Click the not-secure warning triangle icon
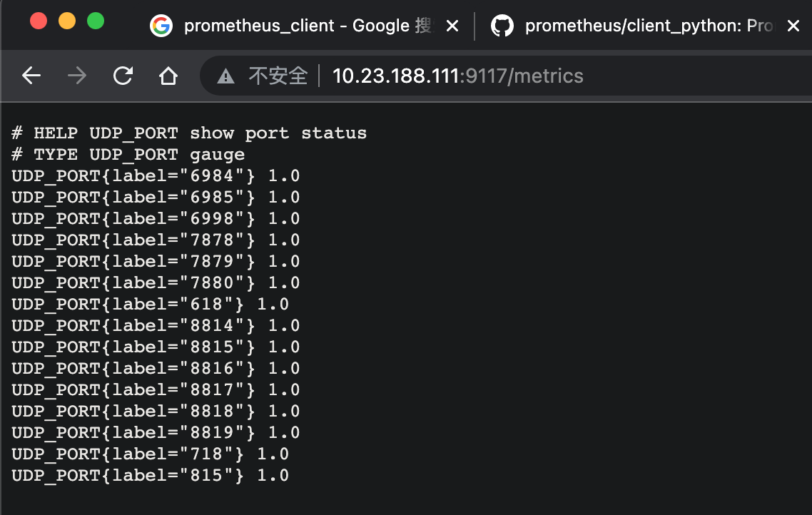This screenshot has width=812, height=515. pyautogui.click(x=225, y=76)
